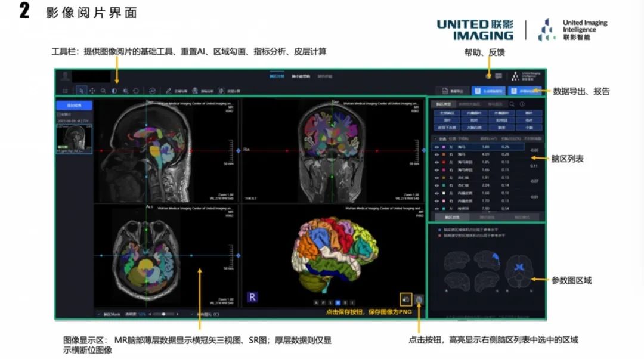Open the middle tab under the region list
This screenshot has height=359, width=644.
487,217
